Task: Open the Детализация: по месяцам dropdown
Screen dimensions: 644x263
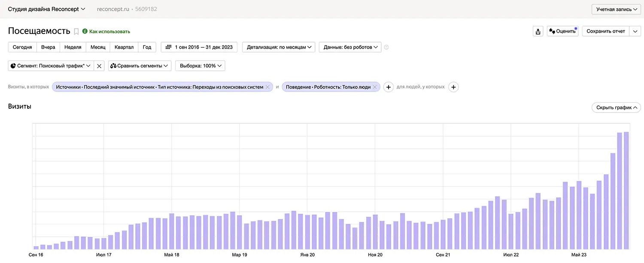Action: click(x=278, y=47)
